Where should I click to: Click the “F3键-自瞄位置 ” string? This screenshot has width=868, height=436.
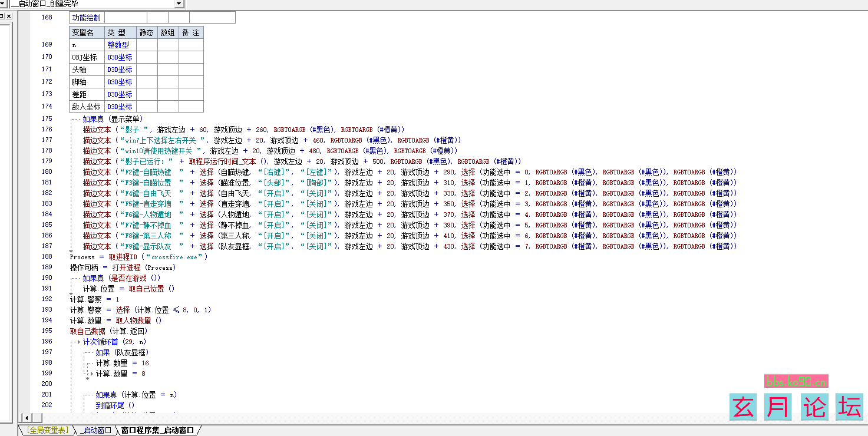click(x=151, y=183)
